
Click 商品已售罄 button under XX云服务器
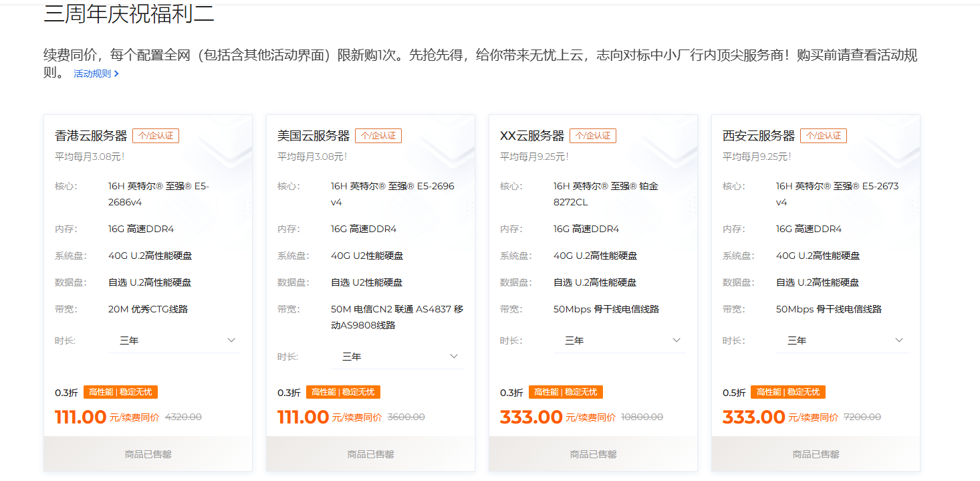593,454
